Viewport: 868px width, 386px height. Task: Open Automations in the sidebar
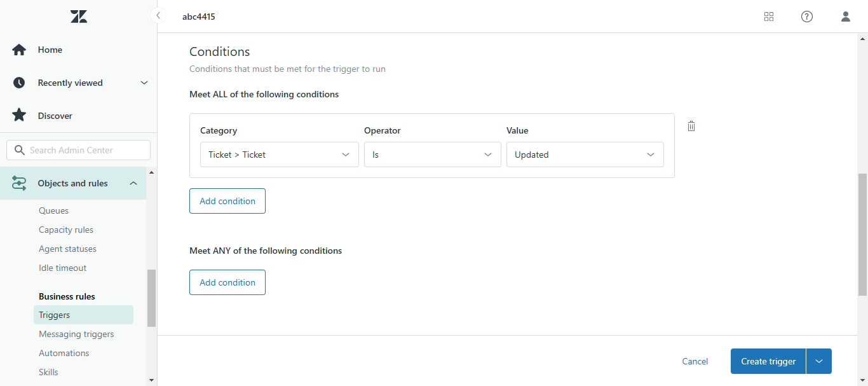(x=64, y=353)
